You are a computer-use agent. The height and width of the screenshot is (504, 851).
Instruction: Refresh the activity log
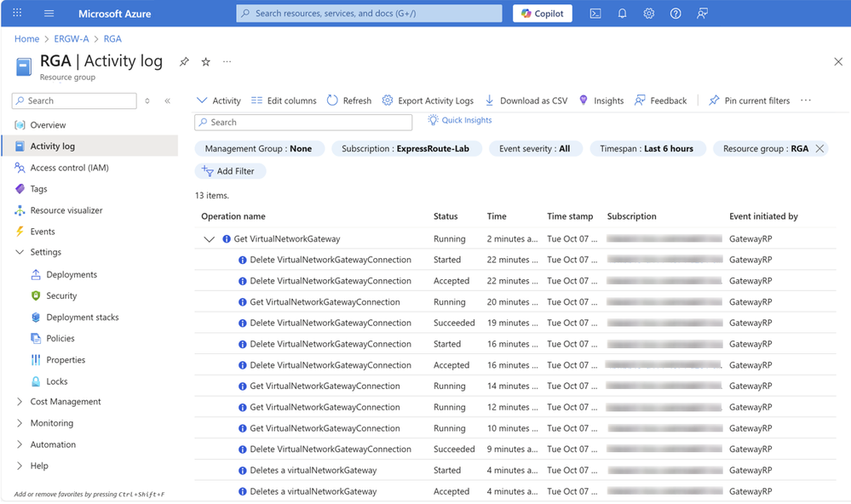point(349,100)
